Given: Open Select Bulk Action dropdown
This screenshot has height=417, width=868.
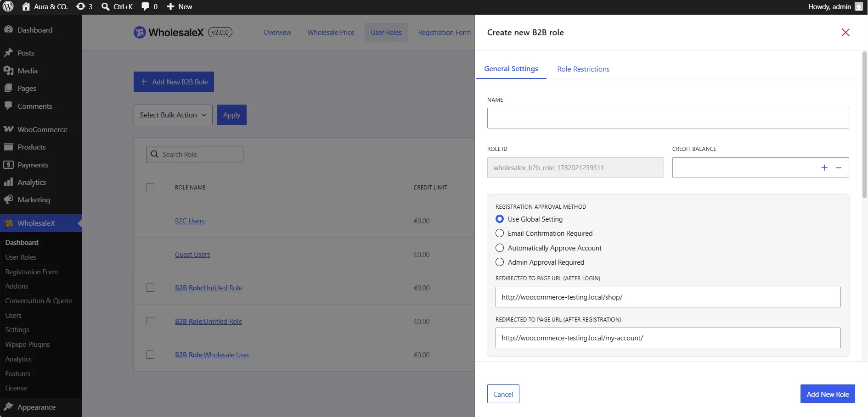Looking at the screenshot, I should 173,115.
